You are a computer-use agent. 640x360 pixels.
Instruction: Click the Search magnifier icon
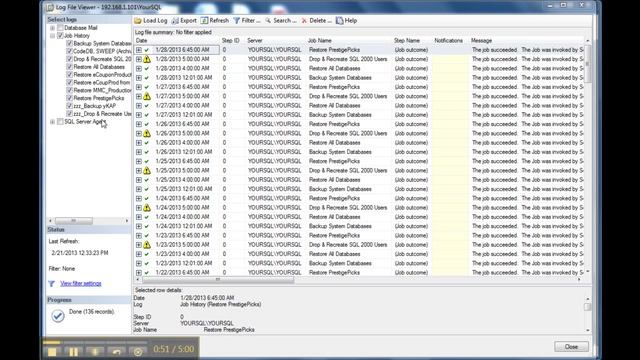point(268,20)
